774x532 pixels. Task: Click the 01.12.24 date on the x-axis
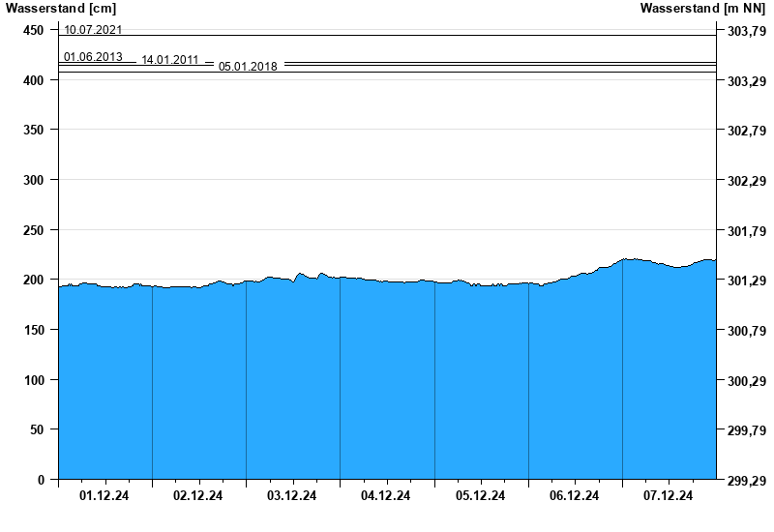104,496
